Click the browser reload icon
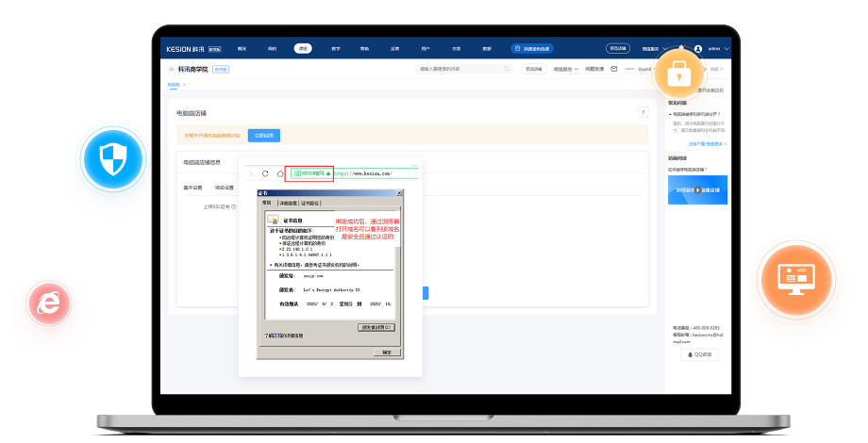 pyautogui.click(x=265, y=173)
